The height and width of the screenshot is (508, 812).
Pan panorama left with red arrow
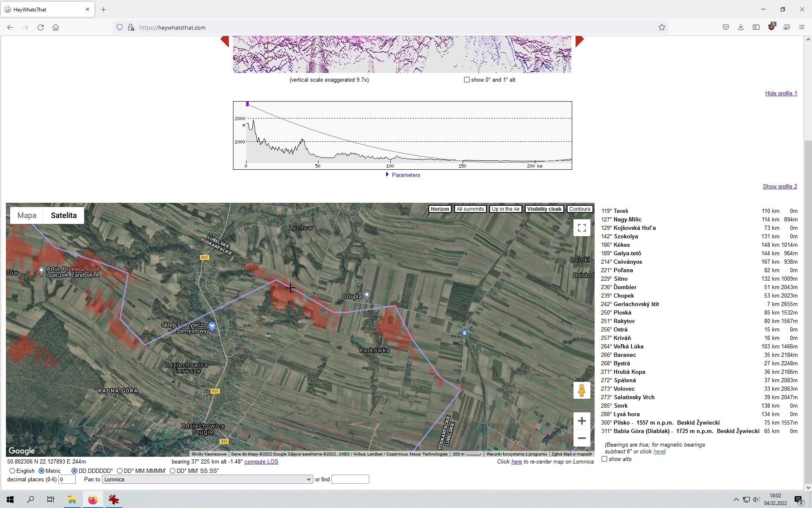(225, 41)
